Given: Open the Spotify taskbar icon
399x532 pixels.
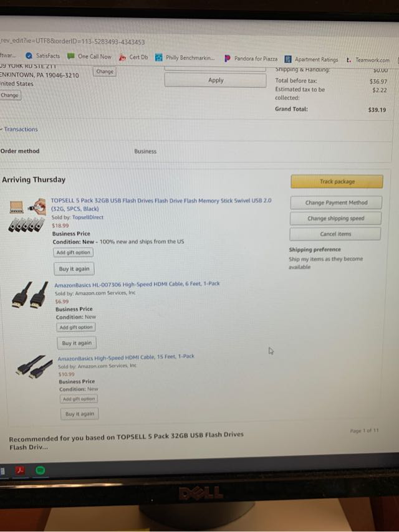Looking at the screenshot, I should [41, 470].
